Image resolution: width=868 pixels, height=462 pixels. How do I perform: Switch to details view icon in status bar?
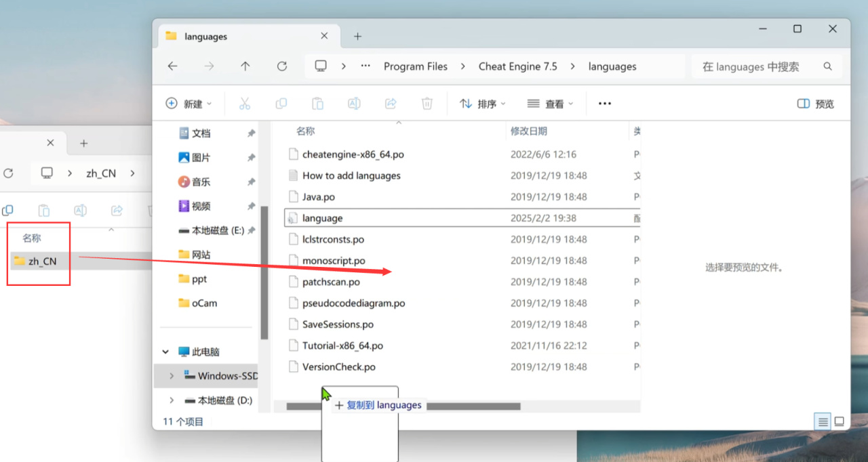tap(823, 421)
